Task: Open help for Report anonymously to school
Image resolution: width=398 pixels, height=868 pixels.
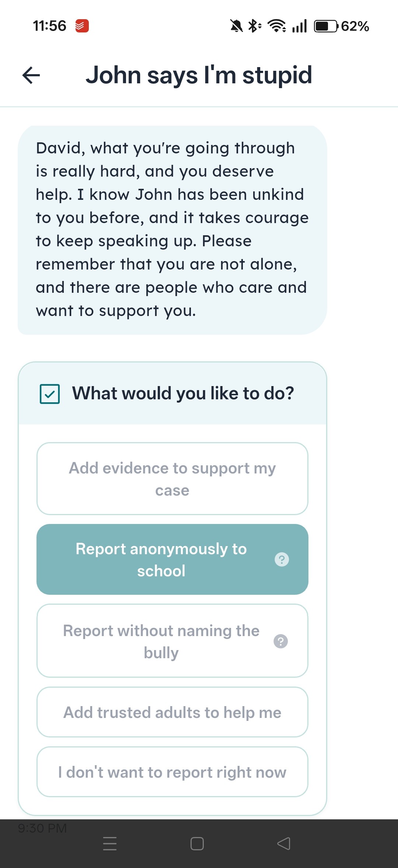Action: 282,559
